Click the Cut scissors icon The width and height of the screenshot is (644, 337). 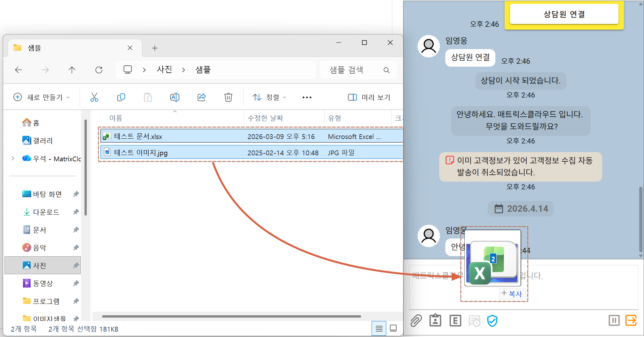(x=94, y=97)
